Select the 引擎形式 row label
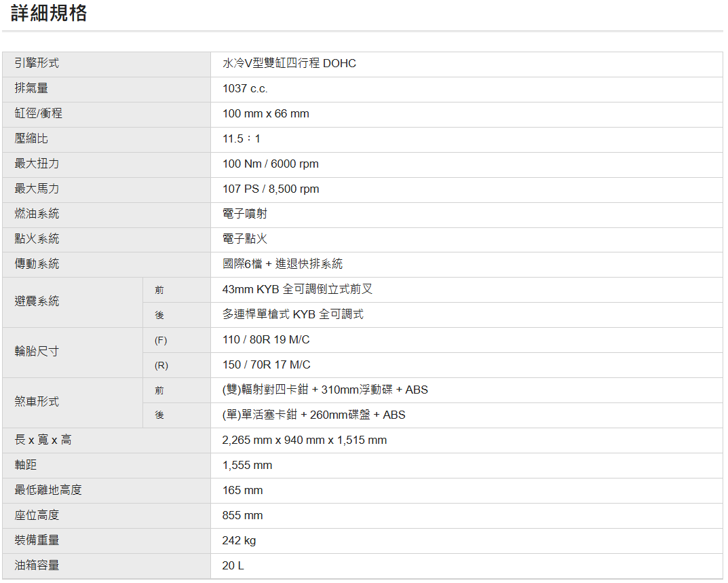The width and height of the screenshot is (728, 583). tap(37, 63)
